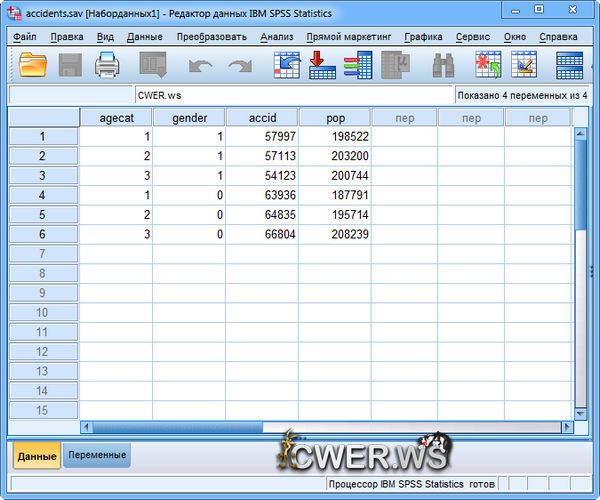Click the horizontal scrollbar thumb
The height and width of the screenshot is (500, 600).
pos(178,427)
